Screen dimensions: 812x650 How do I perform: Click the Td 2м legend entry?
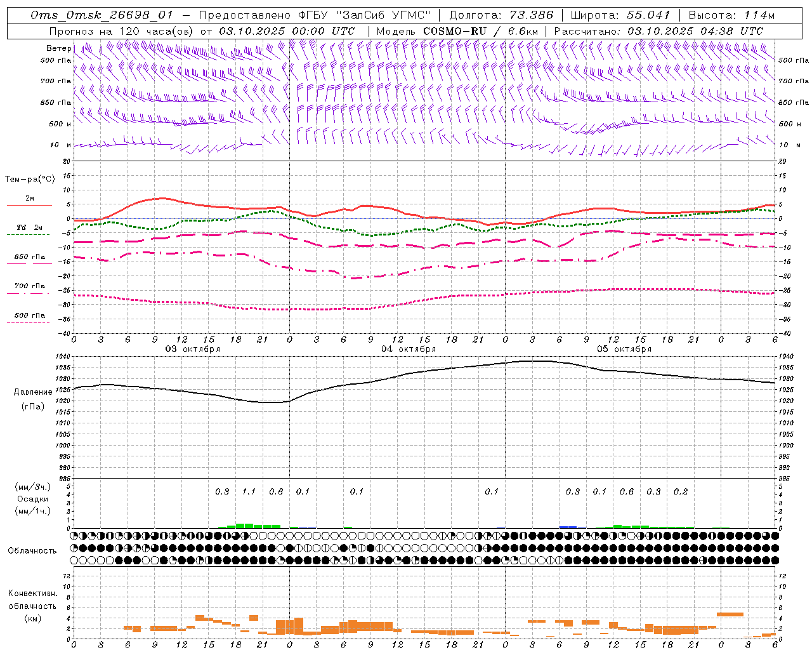[x=30, y=227]
